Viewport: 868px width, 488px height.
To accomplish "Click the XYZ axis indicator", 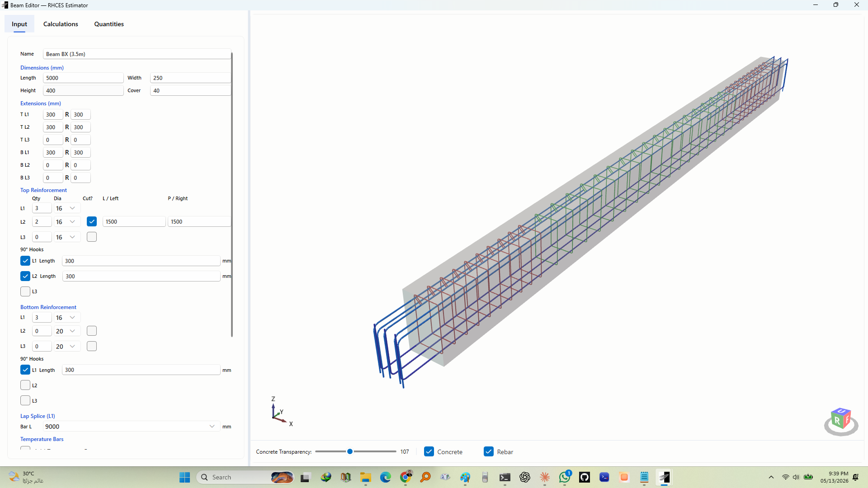I will pyautogui.click(x=281, y=411).
